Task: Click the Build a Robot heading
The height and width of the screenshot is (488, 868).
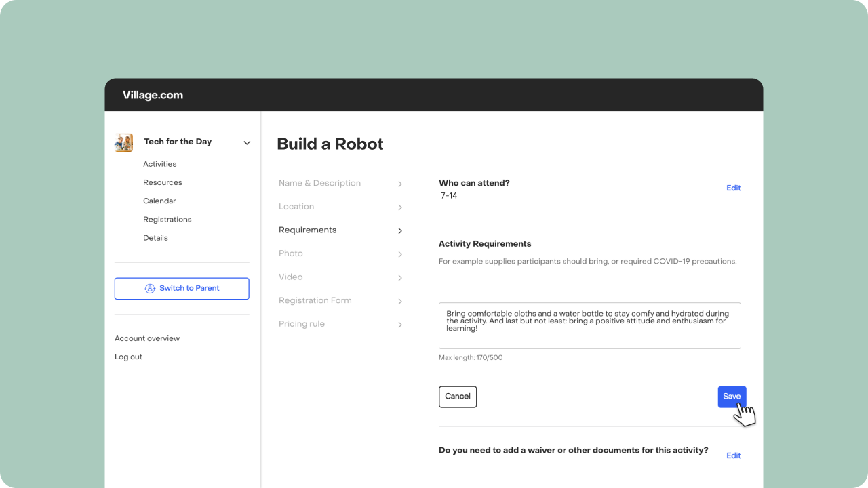Action: pyautogui.click(x=330, y=144)
